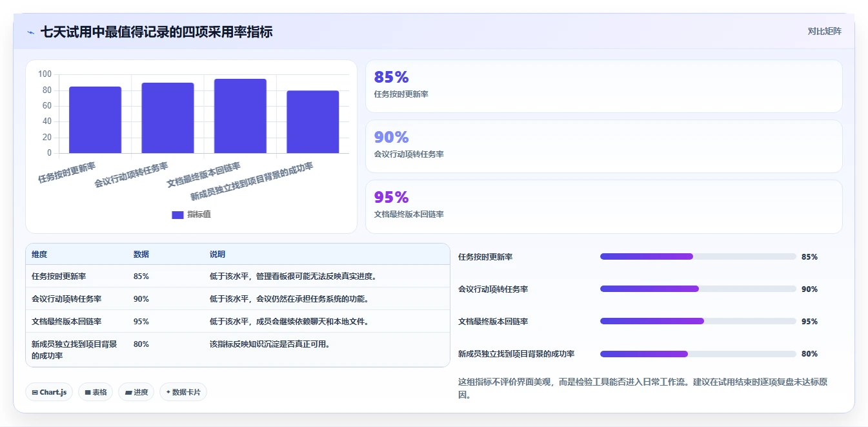The height and width of the screenshot is (427, 868).
Task: Open the 95% 文档最终版本回链率 stat card
Action: pos(604,207)
